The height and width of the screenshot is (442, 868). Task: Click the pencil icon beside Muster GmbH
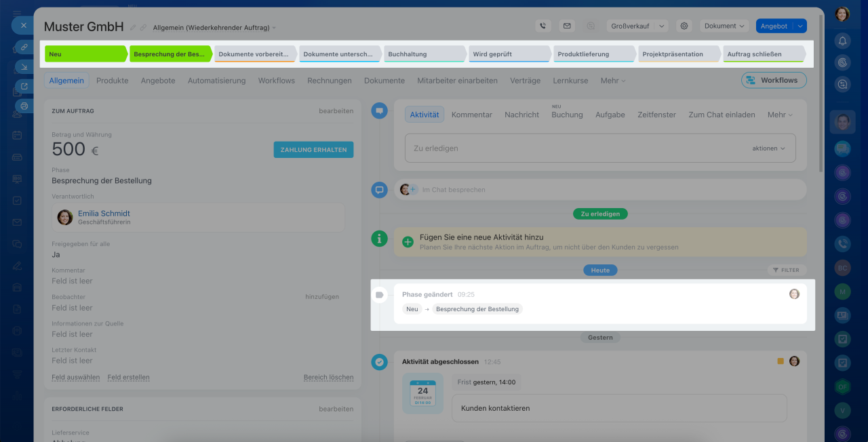click(133, 28)
